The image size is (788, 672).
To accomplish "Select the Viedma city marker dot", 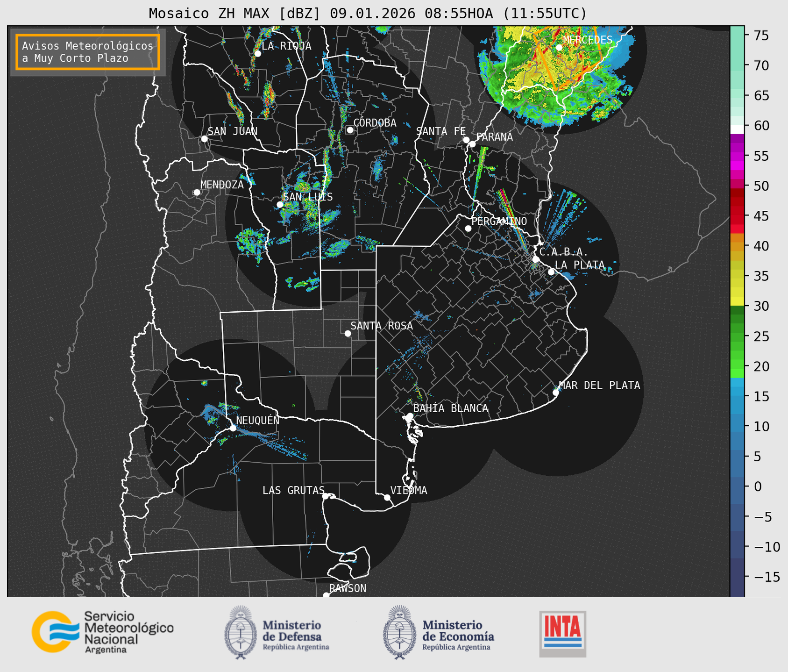I will pyautogui.click(x=387, y=497).
